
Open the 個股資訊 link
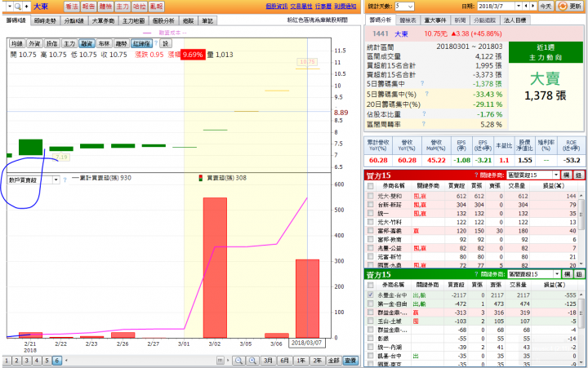click(x=276, y=7)
